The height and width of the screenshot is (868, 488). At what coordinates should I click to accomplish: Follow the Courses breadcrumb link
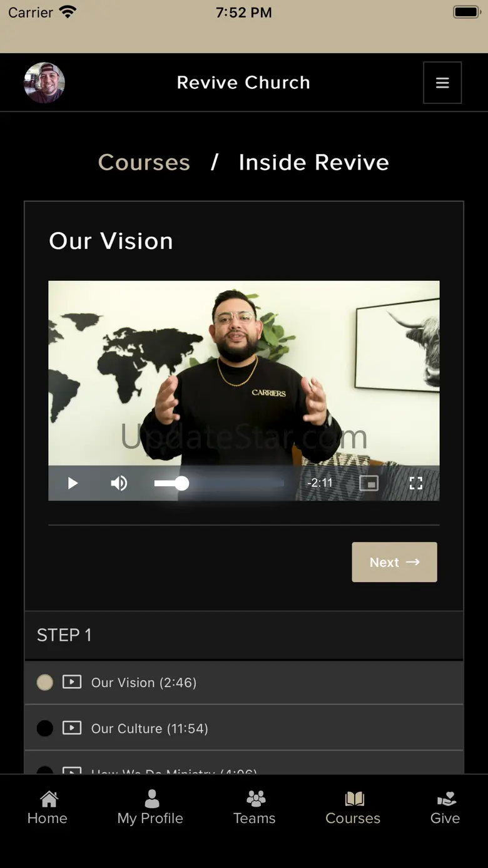coord(144,163)
